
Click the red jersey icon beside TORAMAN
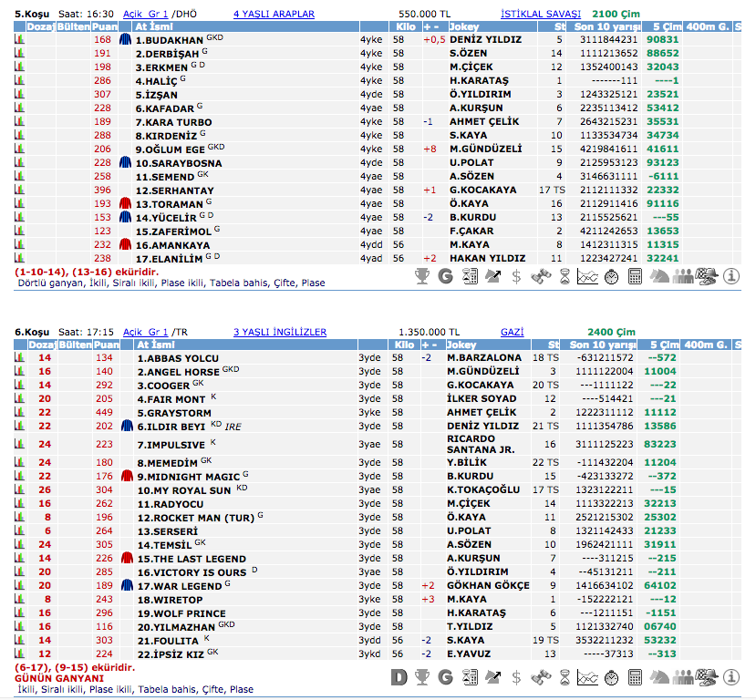tap(127, 204)
